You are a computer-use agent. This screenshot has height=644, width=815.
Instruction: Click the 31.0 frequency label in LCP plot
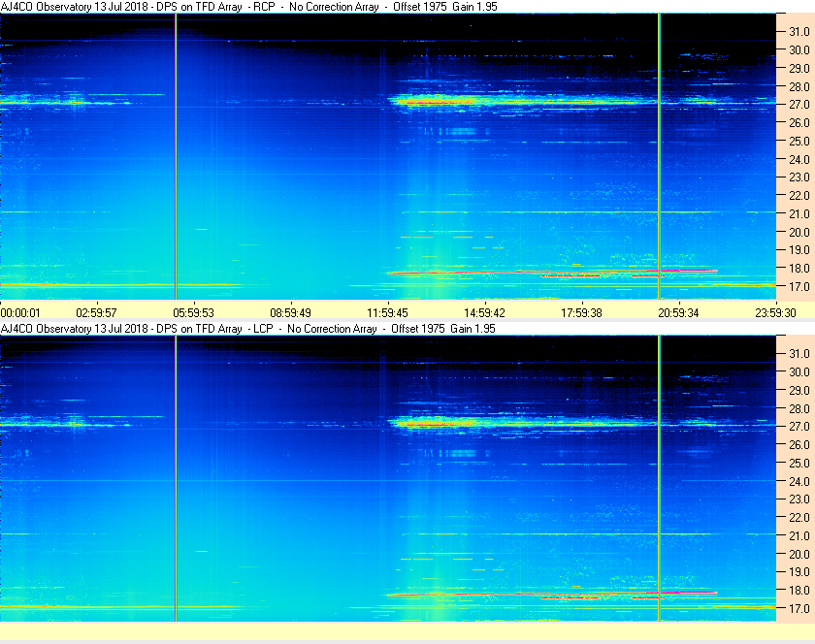799,354
